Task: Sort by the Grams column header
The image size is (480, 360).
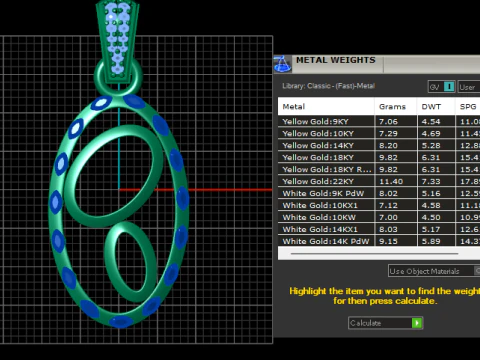Action: pyautogui.click(x=396, y=107)
